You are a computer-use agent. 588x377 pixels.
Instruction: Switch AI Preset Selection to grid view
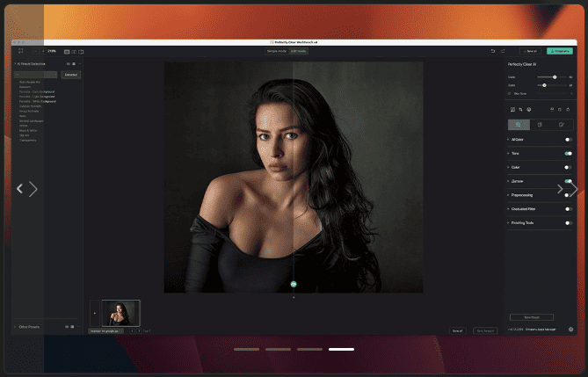(x=69, y=64)
